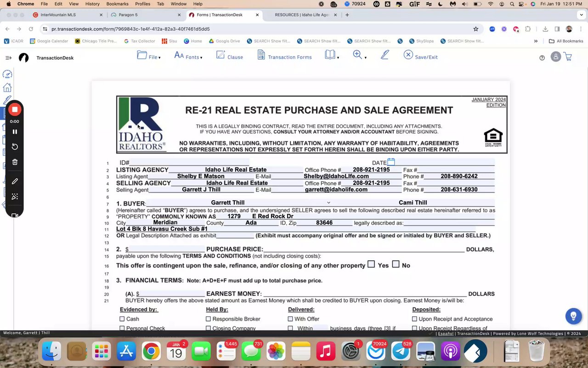This screenshot has width=588, height=368.
Task: Open the History menu
Action: 92,4
